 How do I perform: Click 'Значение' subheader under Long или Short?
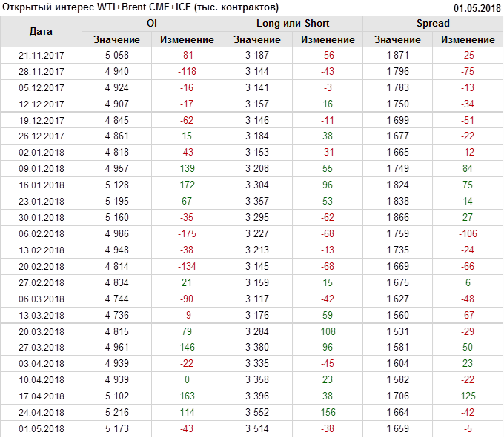pos(256,40)
